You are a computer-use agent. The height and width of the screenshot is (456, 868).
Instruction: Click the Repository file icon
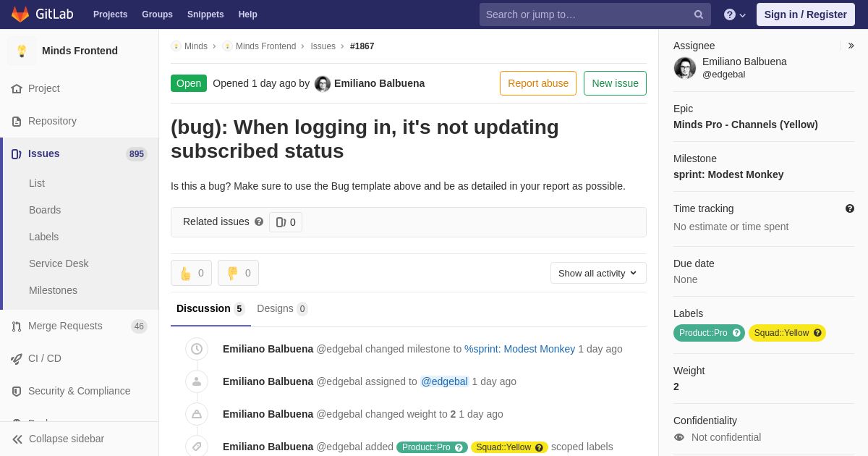click(x=17, y=121)
